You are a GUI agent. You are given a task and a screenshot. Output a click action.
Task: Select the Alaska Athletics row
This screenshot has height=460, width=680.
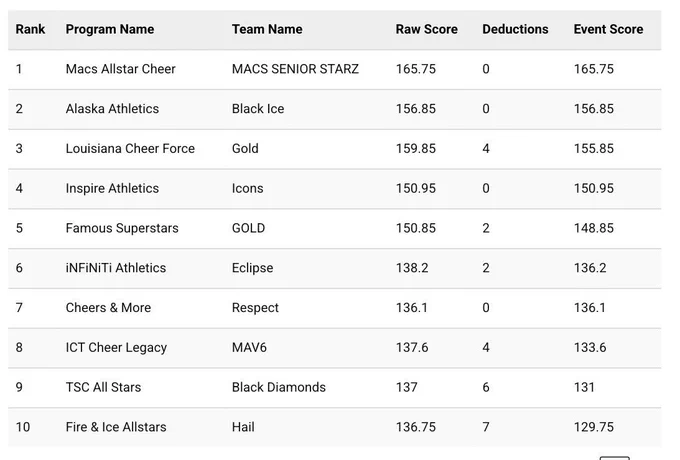click(x=334, y=109)
